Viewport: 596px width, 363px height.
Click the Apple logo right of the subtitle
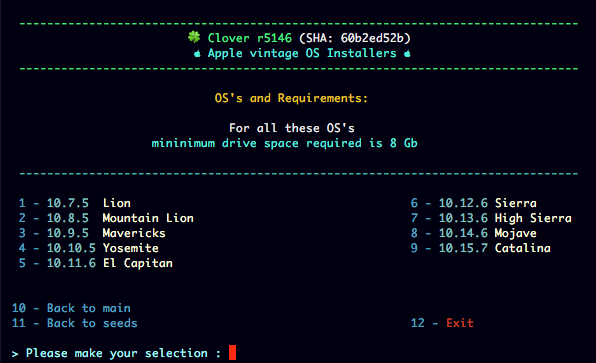tap(407, 54)
